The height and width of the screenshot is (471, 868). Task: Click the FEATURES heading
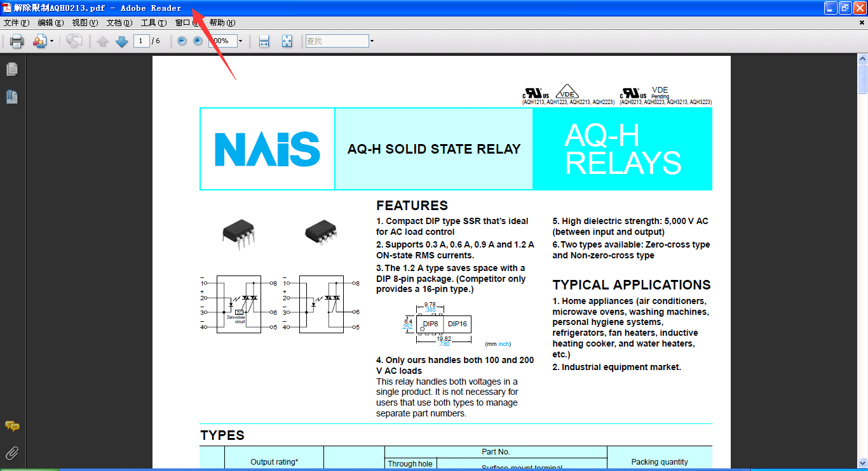(x=412, y=205)
